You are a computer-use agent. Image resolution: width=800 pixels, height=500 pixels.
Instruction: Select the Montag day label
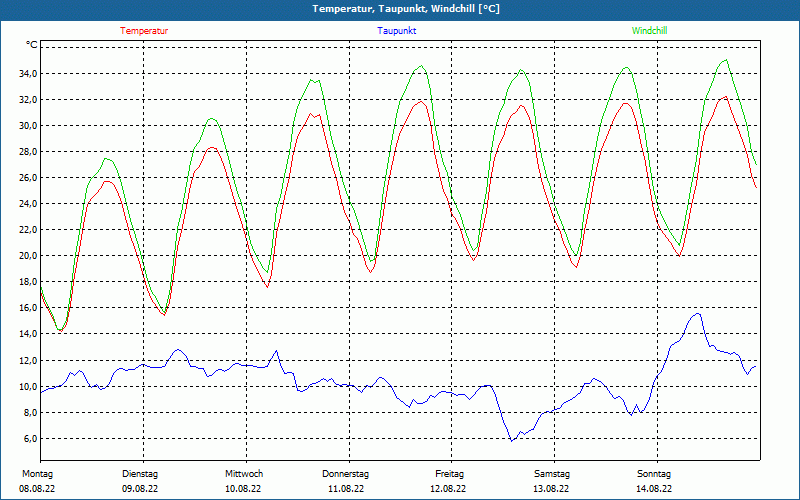(38, 474)
